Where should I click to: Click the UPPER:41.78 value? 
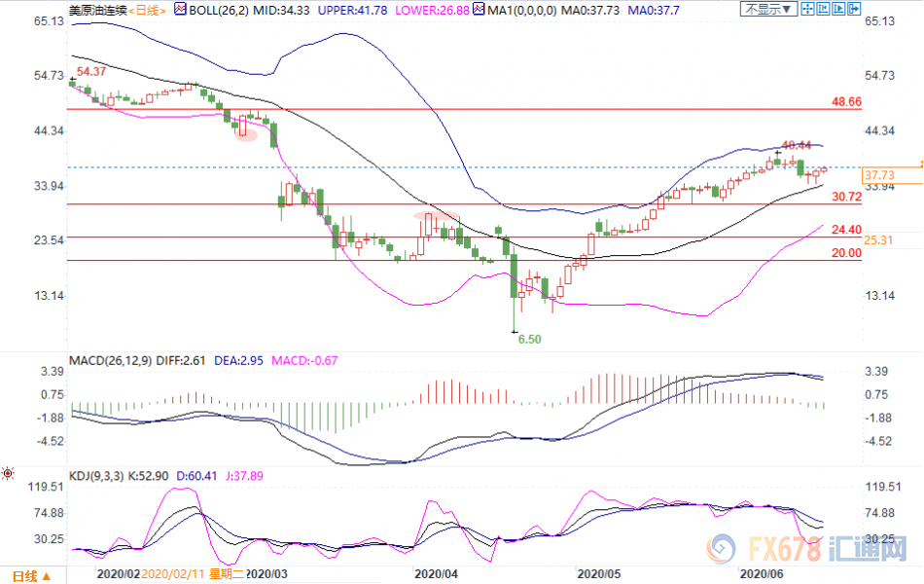[352, 11]
